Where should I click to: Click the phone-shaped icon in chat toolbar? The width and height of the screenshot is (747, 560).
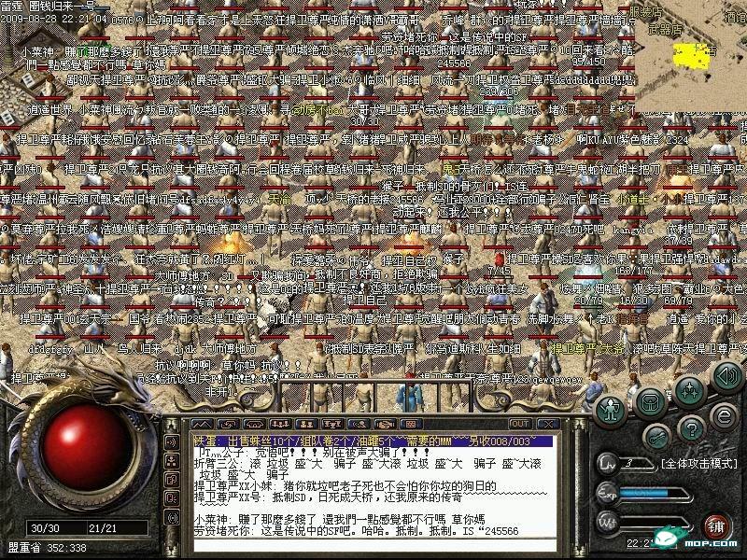coord(254,424)
